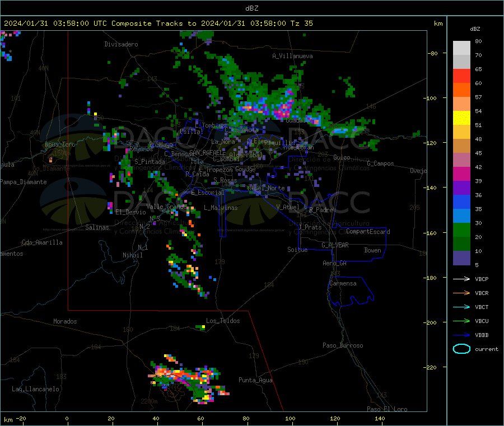Viewport: 504px width, 426px height.
Task: Select the Los_Toldos place label
Action: point(223,321)
